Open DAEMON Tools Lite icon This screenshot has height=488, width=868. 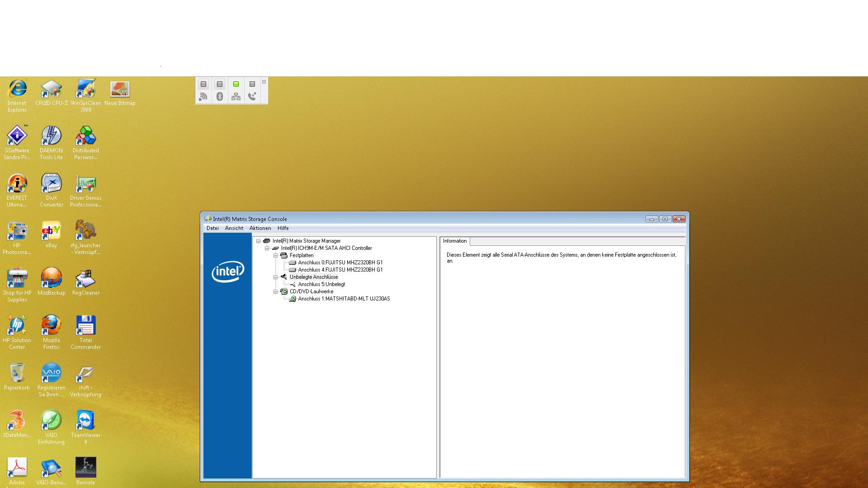[51, 136]
